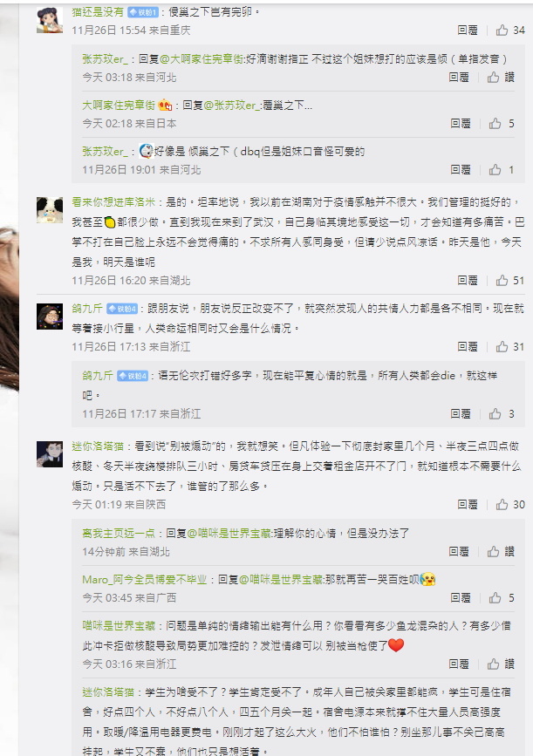
Task: Reply to 张苏玟er_'s 03:18 reply
Action: [459, 77]
